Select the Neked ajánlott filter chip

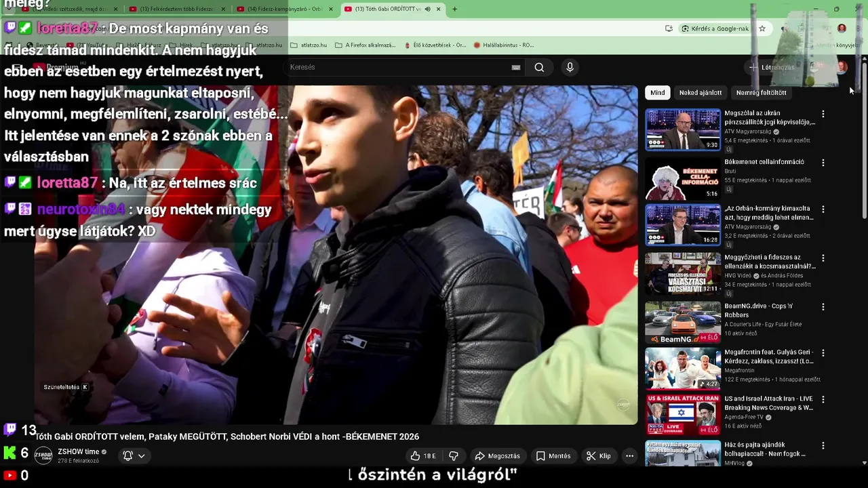[701, 93]
